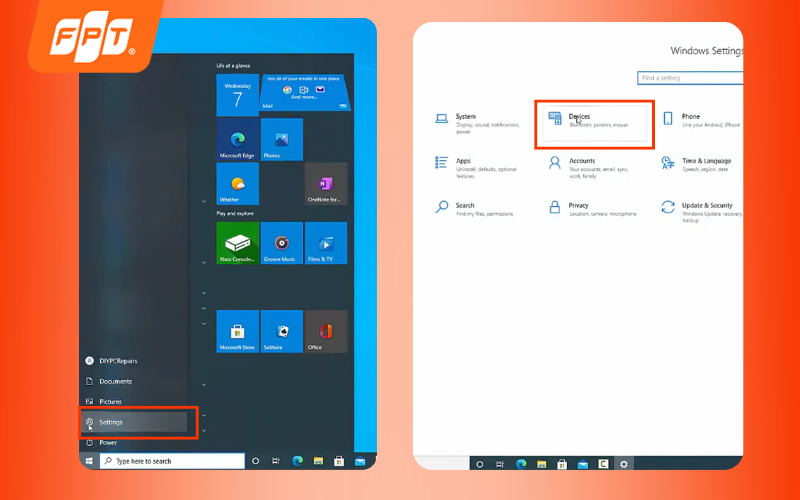
Task: Click the 'Find a setting' search field
Action: [690, 78]
